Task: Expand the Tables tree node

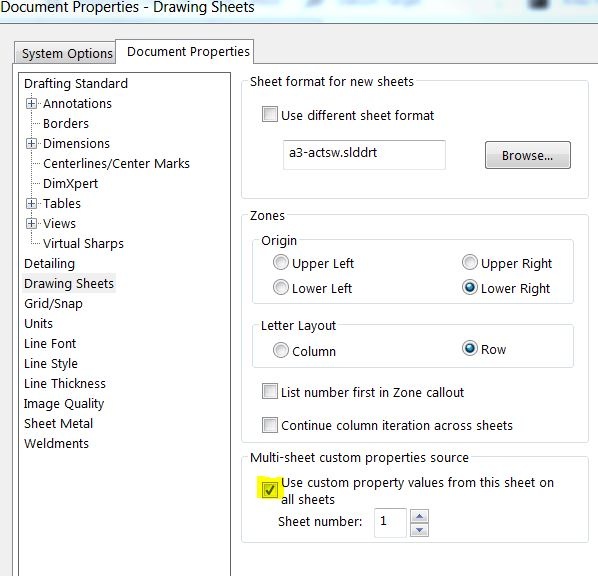Action: click(31, 204)
